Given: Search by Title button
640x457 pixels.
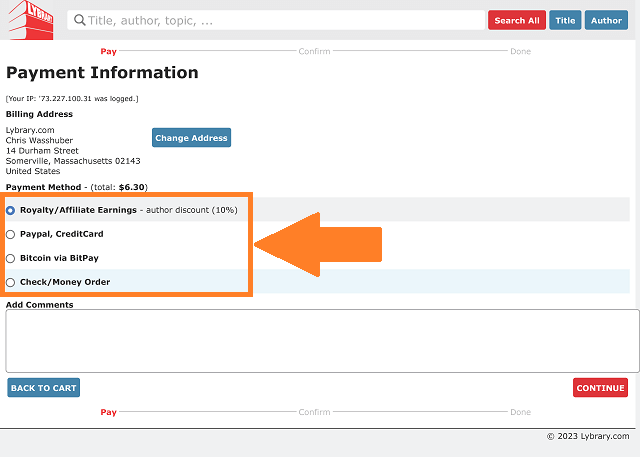Looking at the screenshot, I should pos(565,21).
